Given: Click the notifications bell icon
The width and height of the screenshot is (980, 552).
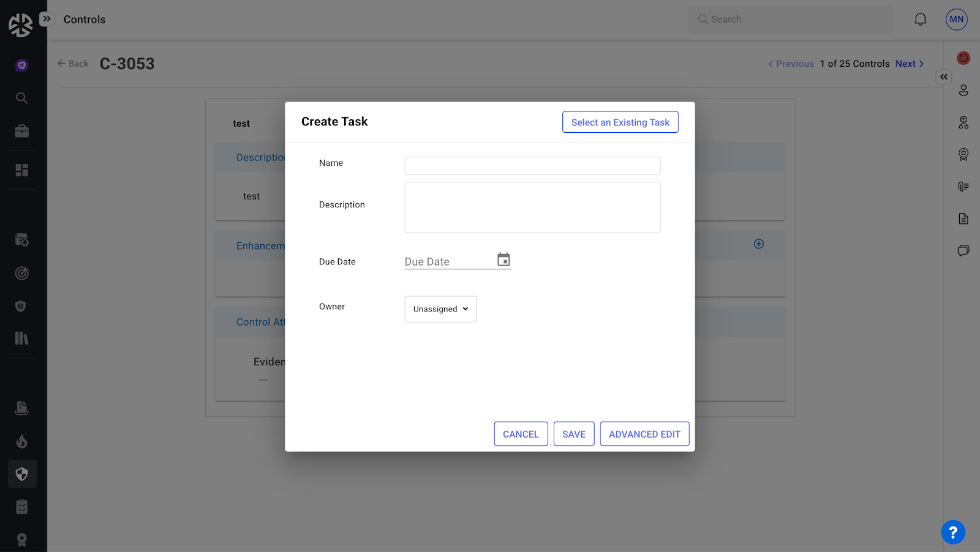Looking at the screenshot, I should pos(920,20).
